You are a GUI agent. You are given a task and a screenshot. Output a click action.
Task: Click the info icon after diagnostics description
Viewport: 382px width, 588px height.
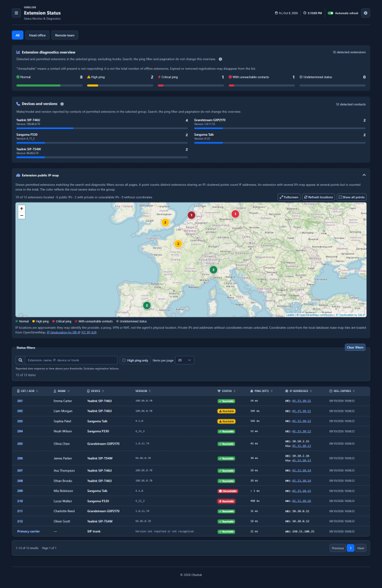(x=221, y=59)
